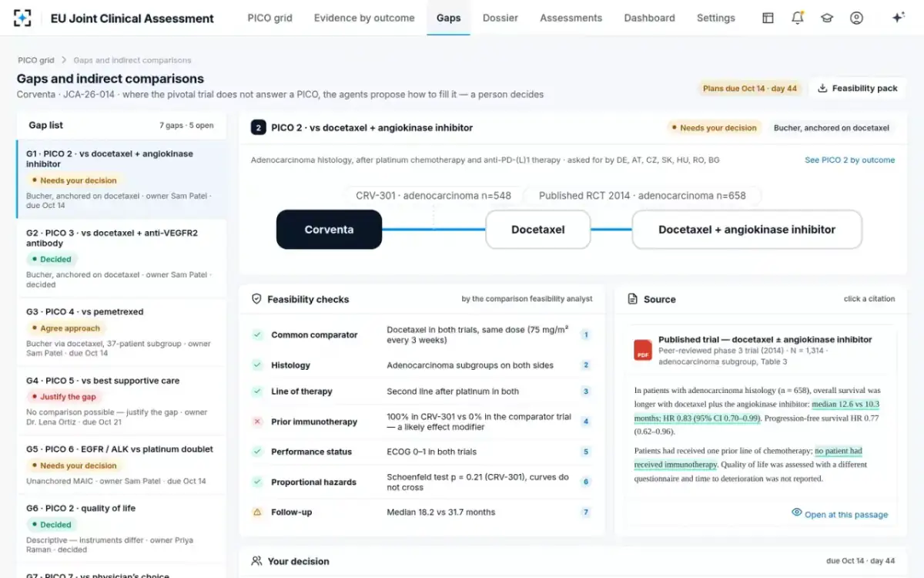The image size is (924, 578).
Task: Click the app logo icon beside EU Joint Clinical Assessment
Action: [23, 18]
